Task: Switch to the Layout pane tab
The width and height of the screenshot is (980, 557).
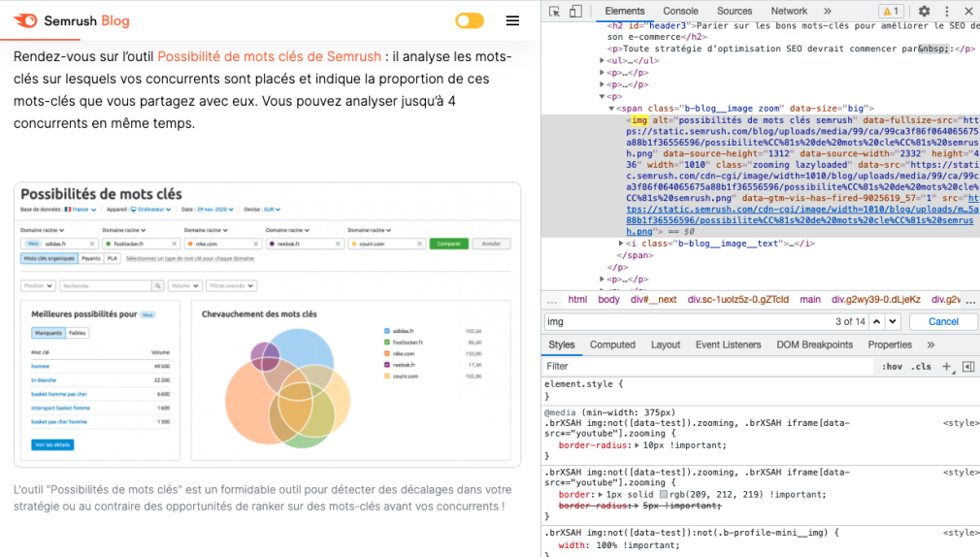Action: tap(666, 344)
